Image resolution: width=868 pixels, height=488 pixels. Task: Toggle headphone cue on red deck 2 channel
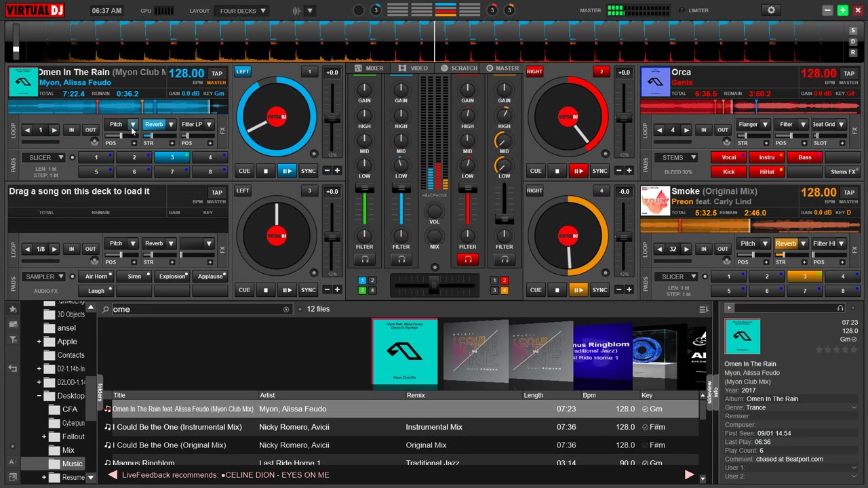[x=468, y=259]
